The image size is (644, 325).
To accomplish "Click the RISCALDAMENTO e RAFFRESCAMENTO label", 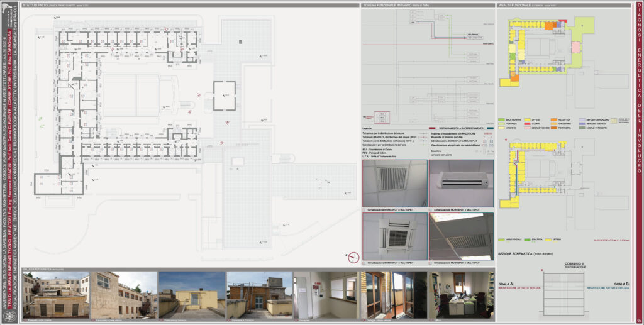I will point(461,128).
